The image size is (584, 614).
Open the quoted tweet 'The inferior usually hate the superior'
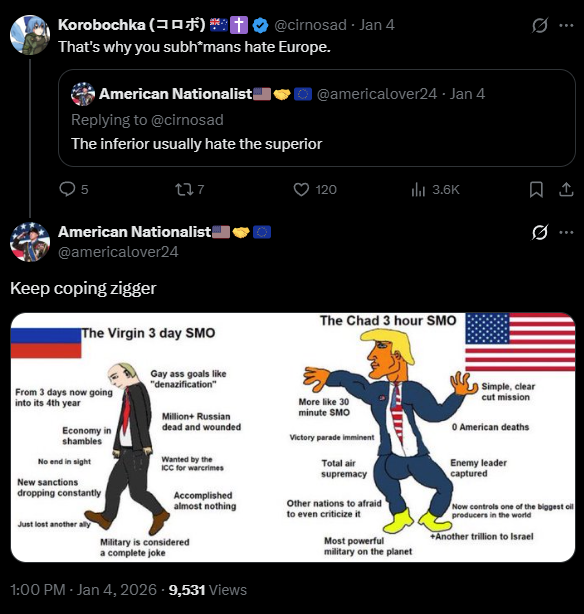(317, 118)
